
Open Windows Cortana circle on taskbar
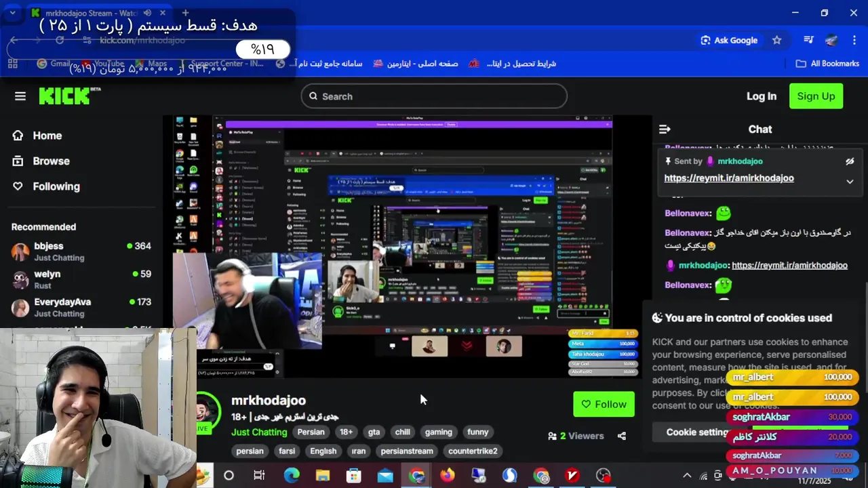pos(229,476)
